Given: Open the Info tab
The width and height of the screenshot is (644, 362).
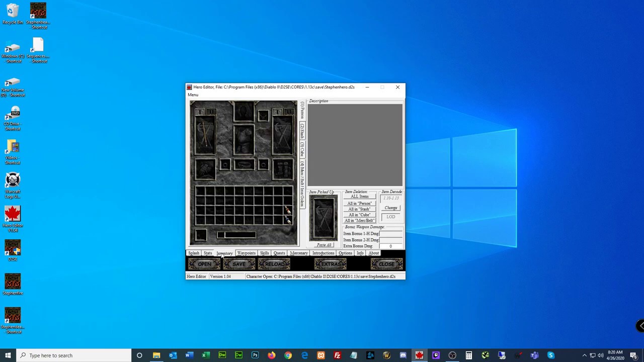Looking at the screenshot, I should [360, 253].
